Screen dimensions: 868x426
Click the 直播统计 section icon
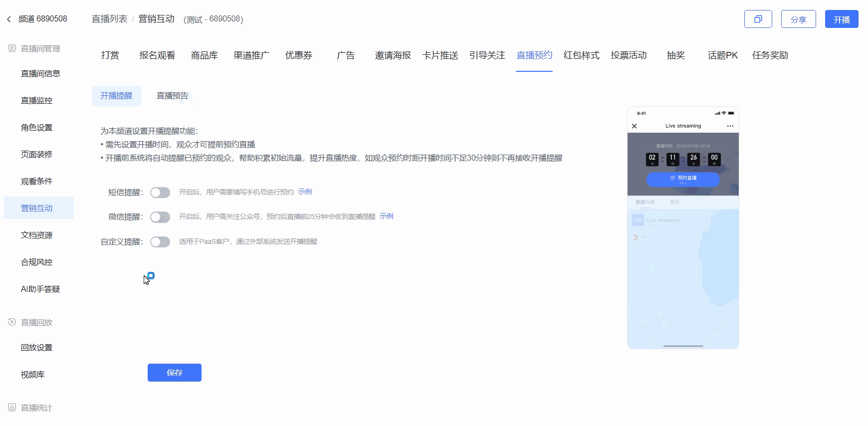[12, 408]
